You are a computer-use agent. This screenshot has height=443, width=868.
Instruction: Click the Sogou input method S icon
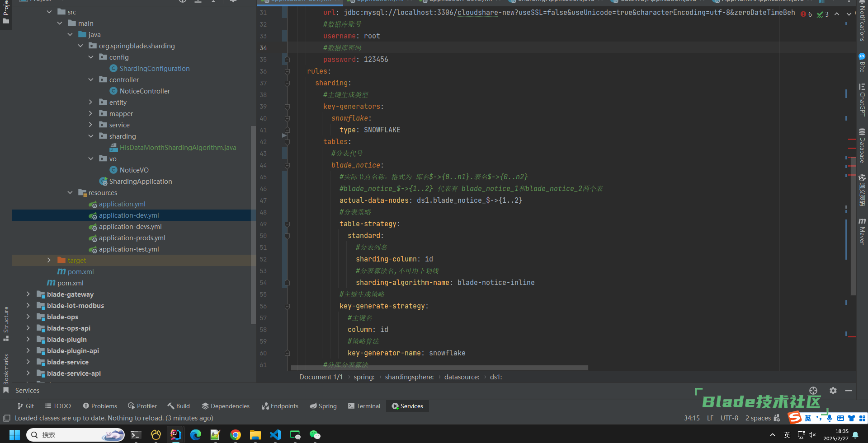(795, 418)
